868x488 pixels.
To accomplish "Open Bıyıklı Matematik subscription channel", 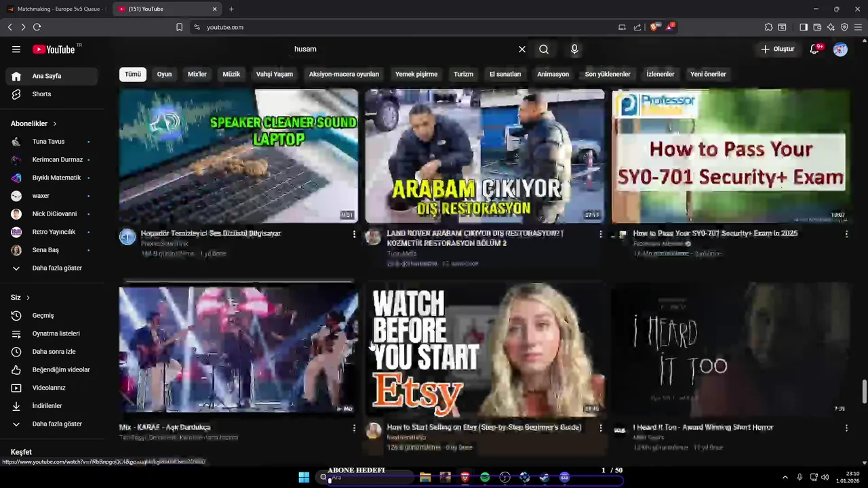I will tap(52, 178).
